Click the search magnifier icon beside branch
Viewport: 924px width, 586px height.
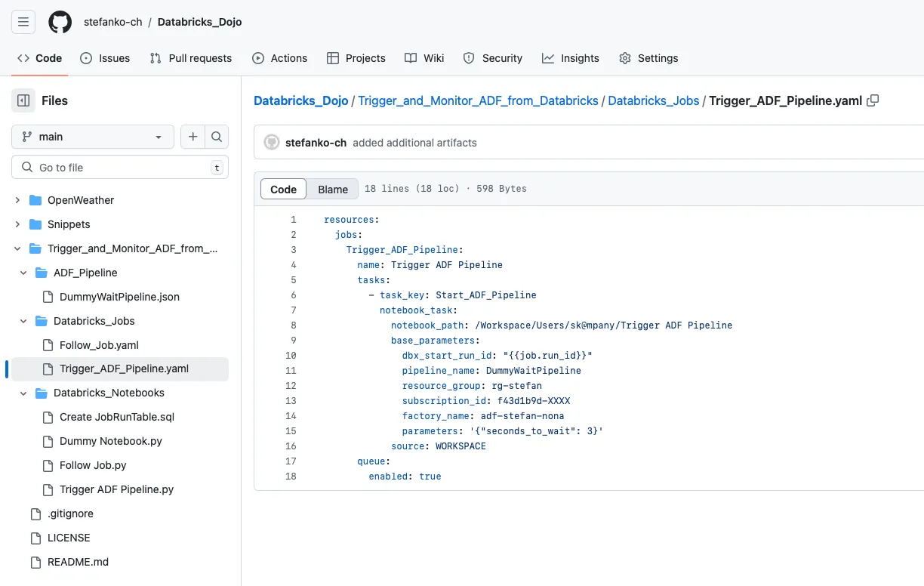217,137
